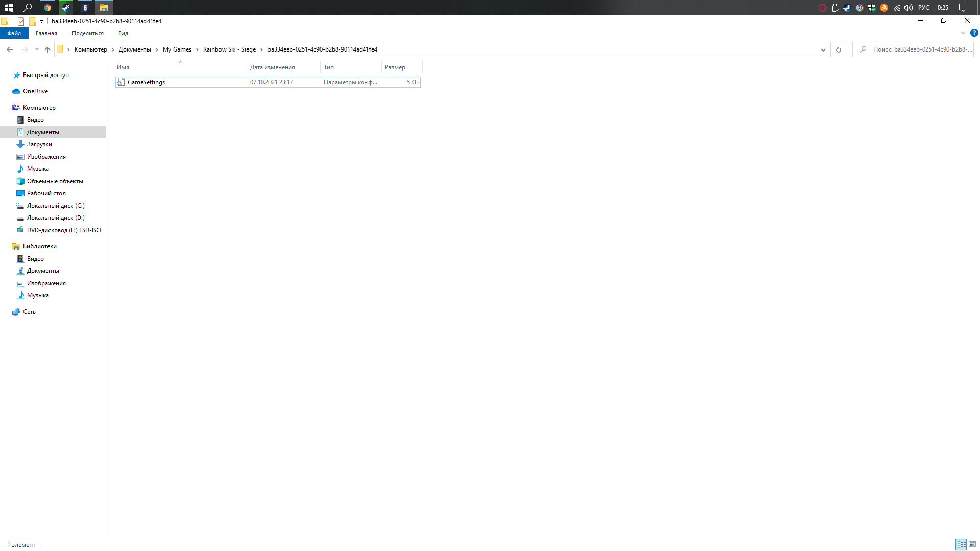The height and width of the screenshot is (551, 980).
Task: Click Rainbow Six - Siege breadcrumb
Action: click(229, 49)
